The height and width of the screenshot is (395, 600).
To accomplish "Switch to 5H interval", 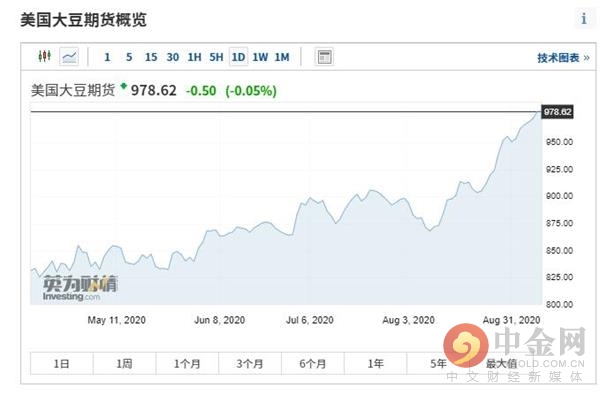I will coord(216,57).
